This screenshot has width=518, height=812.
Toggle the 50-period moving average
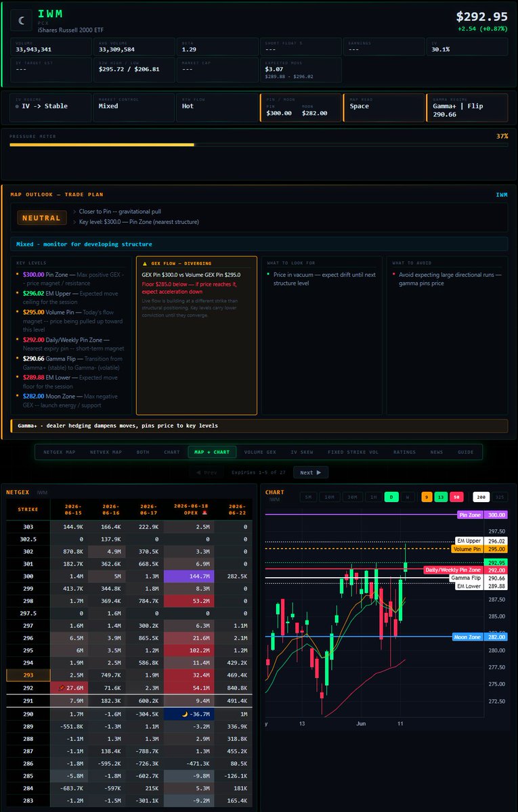(x=455, y=497)
